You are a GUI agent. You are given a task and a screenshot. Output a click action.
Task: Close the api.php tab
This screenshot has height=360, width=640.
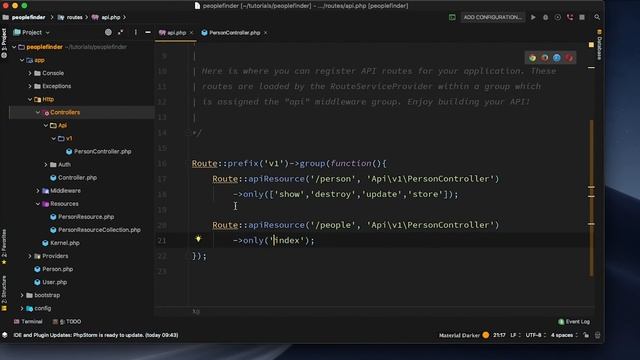pos(191,33)
